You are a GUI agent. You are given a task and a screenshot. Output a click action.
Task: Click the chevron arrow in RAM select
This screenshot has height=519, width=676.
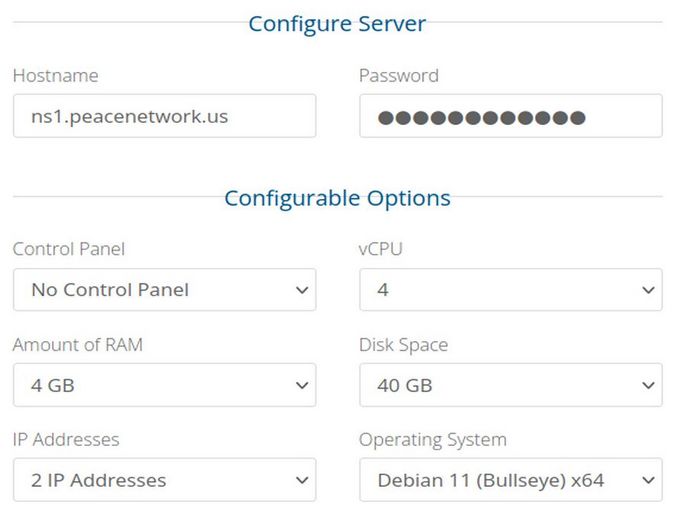(x=302, y=385)
